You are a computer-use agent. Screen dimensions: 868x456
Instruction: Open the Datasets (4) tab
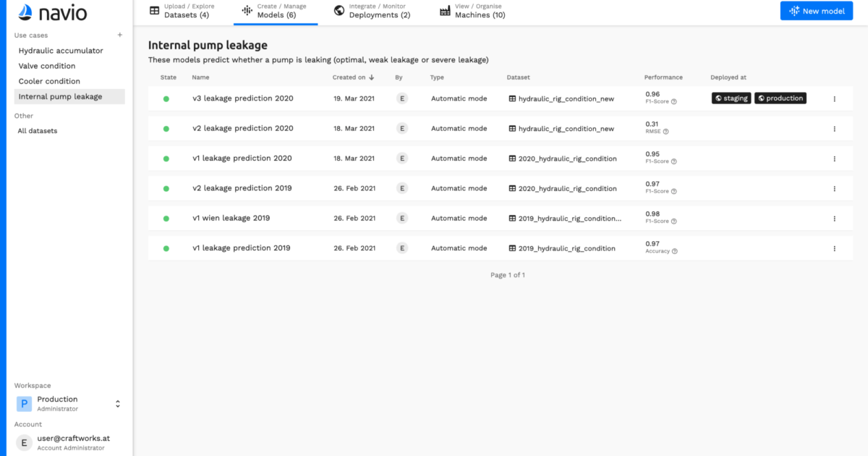[182, 12]
